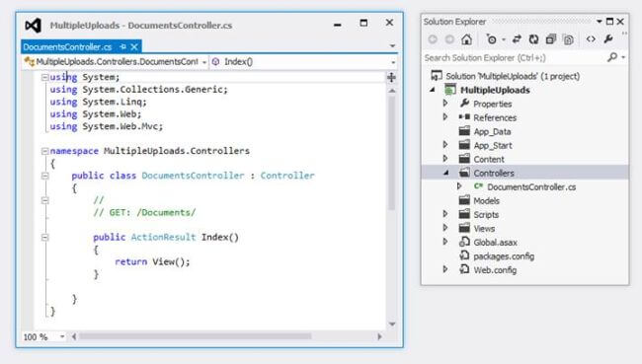Viewport: 642px width, 364px height.
Task: Click Sync with Active Document icon
Action: [517, 39]
